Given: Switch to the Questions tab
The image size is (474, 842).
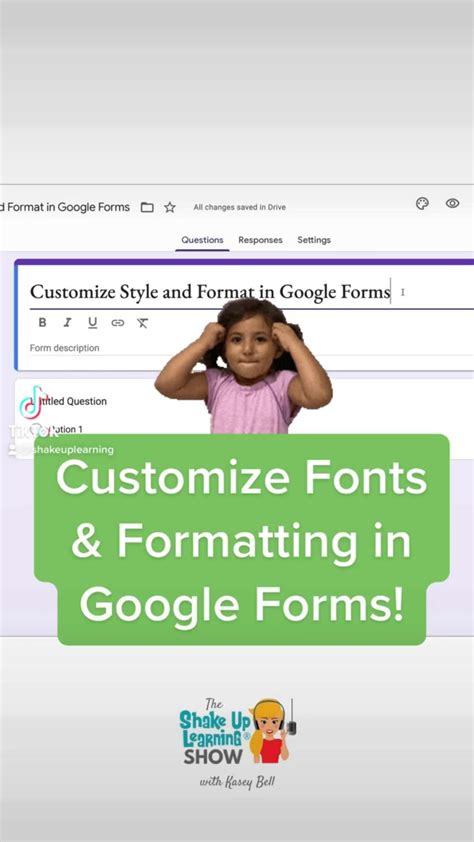Looking at the screenshot, I should pos(202,240).
